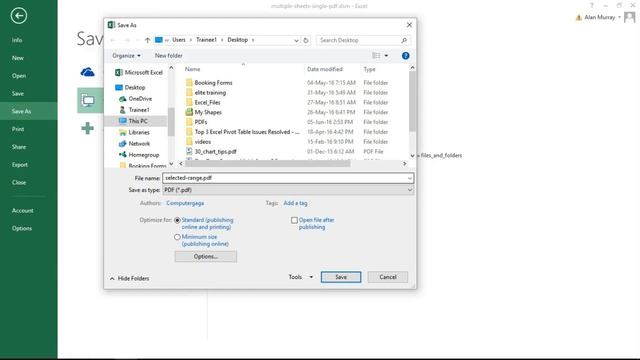Open the view options dropdown arrow
Image resolution: width=640 pixels, height=360 pixels.
[386, 56]
